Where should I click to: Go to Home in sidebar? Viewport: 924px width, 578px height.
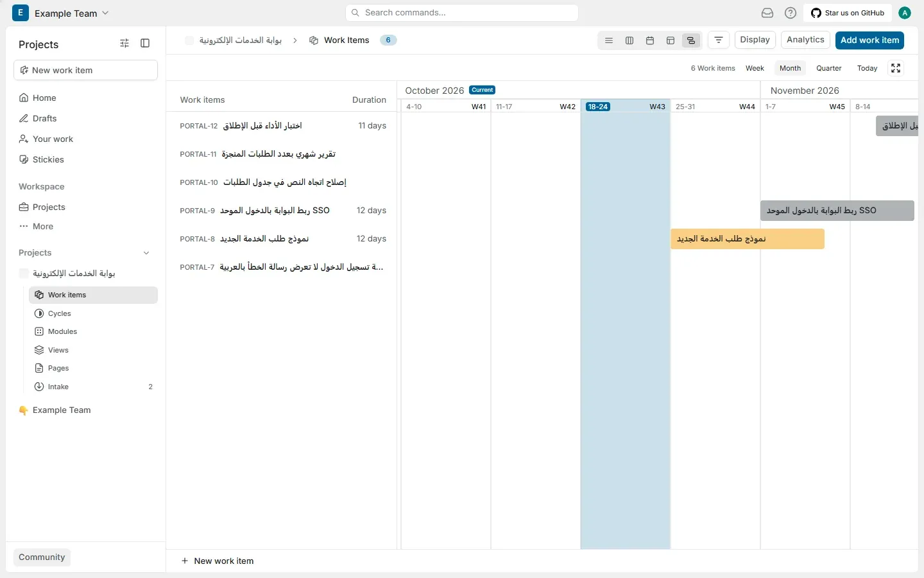pos(85,98)
